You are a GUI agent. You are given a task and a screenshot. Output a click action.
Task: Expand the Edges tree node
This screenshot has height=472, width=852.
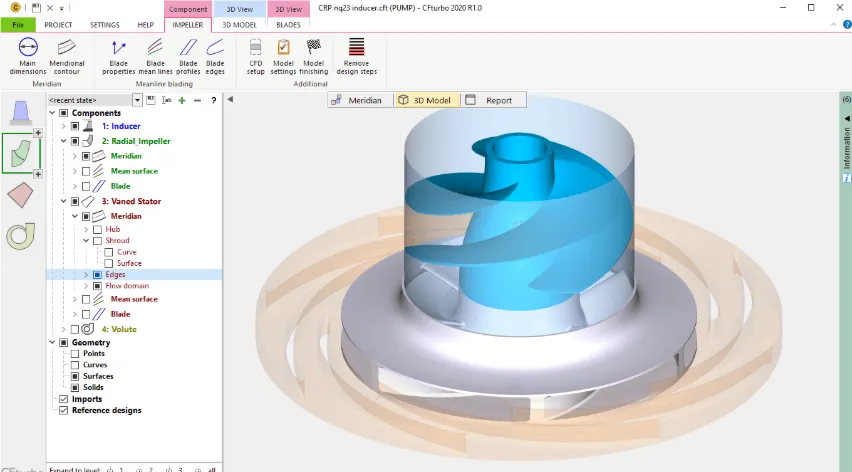coord(86,274)
